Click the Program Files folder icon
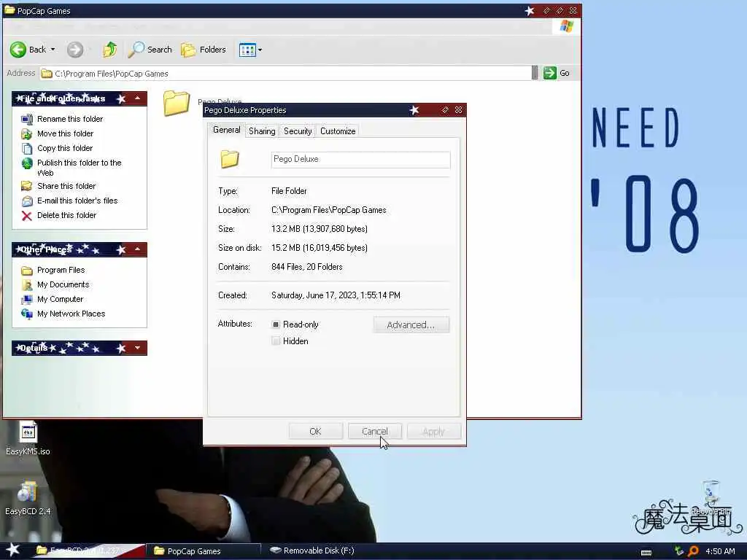Viewport: 747px width, 560px height. 27,271
